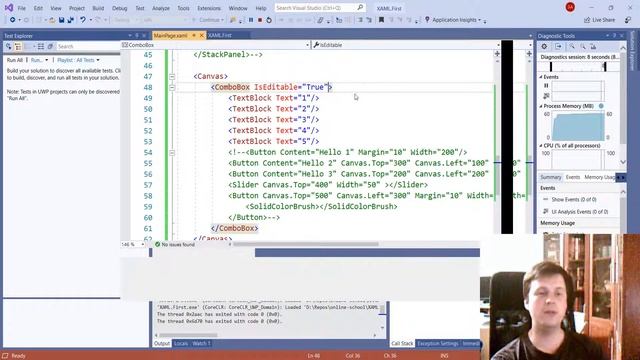The height and width of the screenshot is (360, 640).
Task: Click the Visual Studio search magnifier icon
Action: click(360, 8)
